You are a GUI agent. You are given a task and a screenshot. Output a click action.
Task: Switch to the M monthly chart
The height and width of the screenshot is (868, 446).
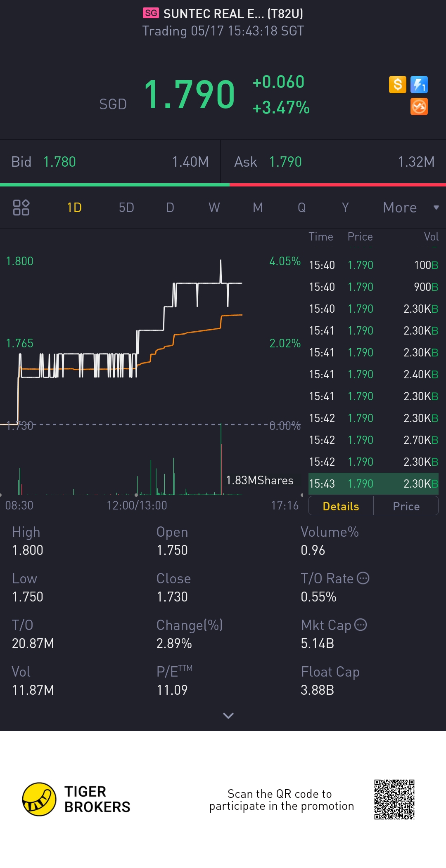[x=258, y=208]
